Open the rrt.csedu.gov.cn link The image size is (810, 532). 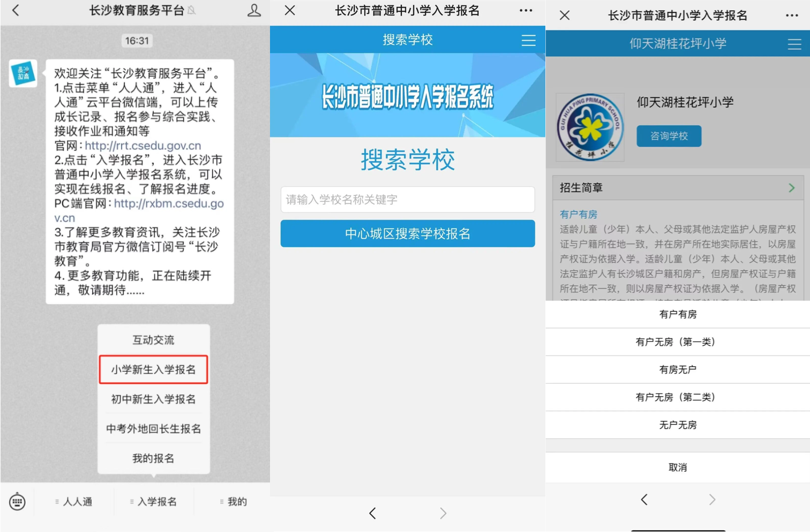point(143,146)
